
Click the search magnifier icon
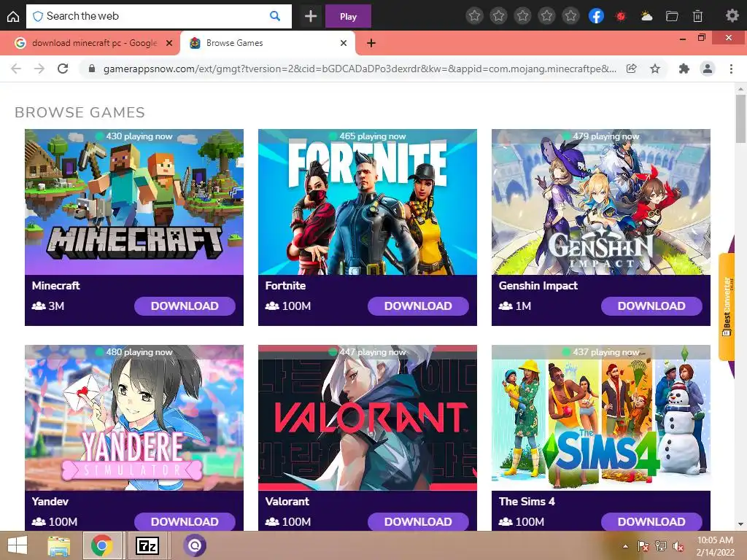coord(275,16)
